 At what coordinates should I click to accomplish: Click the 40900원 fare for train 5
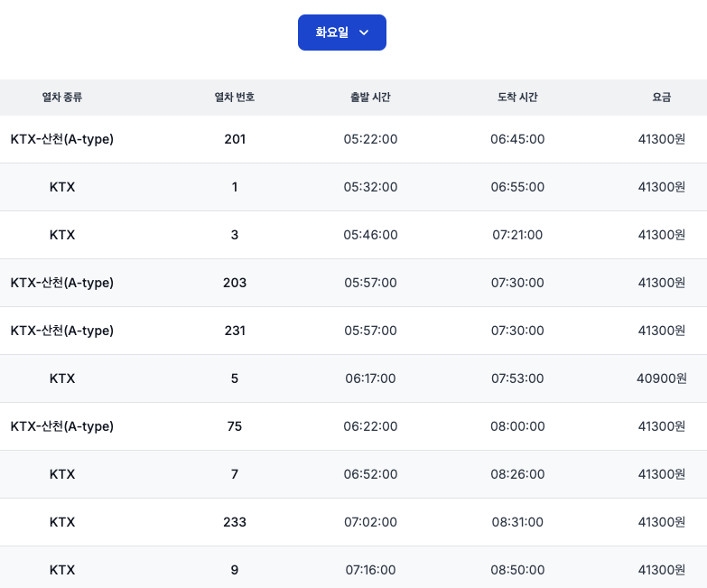pyautogui.click(x=662, y=378)
